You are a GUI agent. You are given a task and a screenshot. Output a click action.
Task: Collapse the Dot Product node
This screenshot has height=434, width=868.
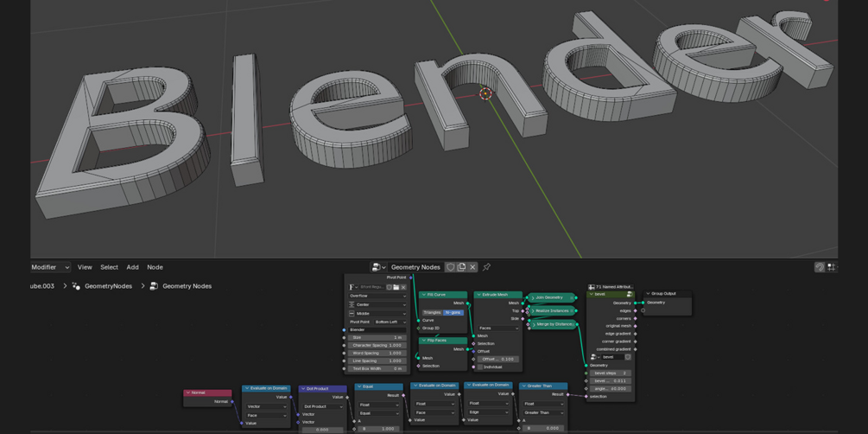[302, 388]
